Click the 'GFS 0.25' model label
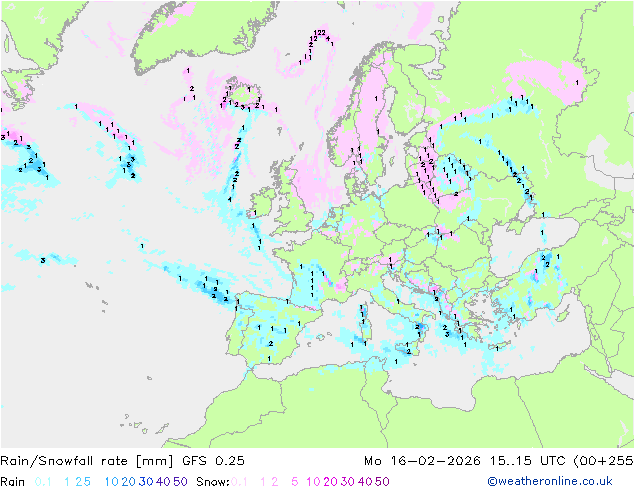This screenshot has height=490, width=634. coord(213,461)
